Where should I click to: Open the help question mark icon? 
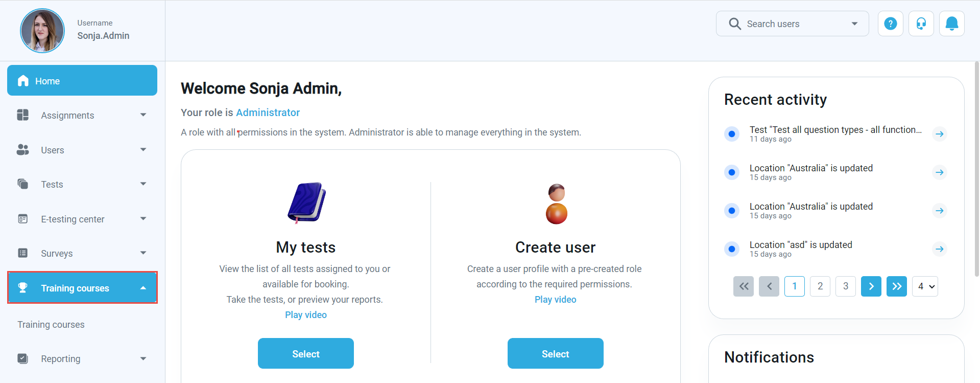tap(890, 24)
